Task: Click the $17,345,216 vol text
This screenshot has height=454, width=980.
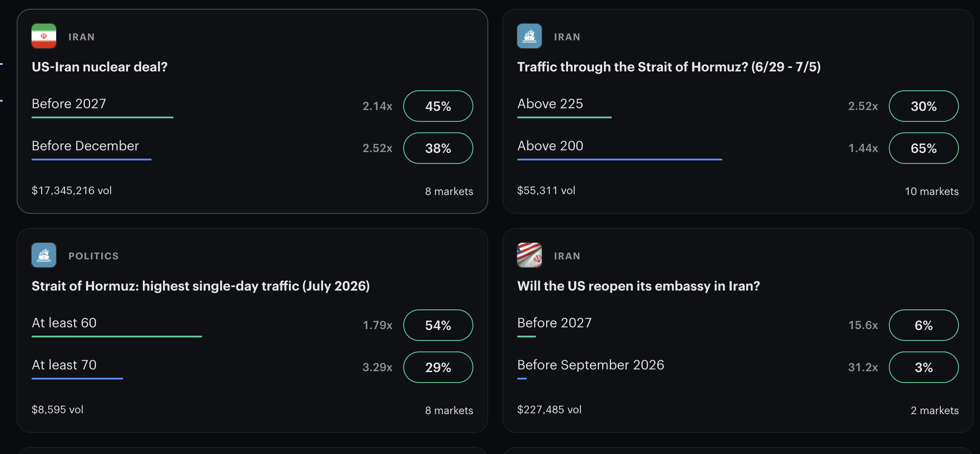Action: [71, 191]
